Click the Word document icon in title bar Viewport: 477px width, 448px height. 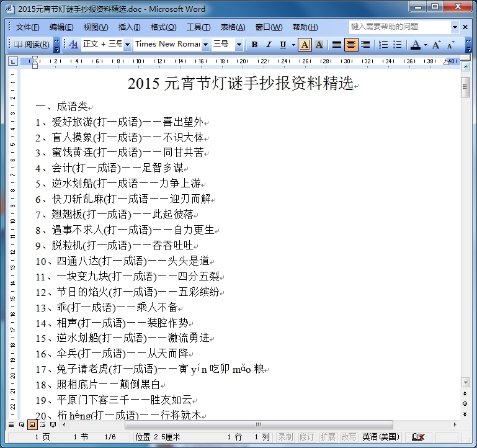click(10, 9)
